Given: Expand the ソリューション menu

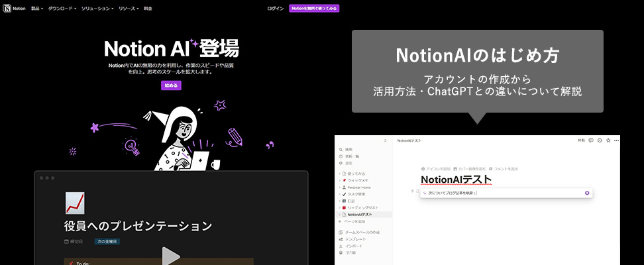Looking at the screenshot, I should click(97, 8).
